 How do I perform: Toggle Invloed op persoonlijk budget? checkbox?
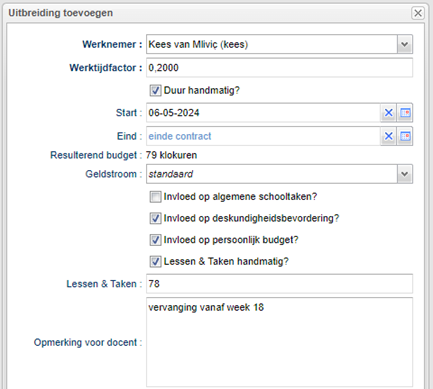155,240
